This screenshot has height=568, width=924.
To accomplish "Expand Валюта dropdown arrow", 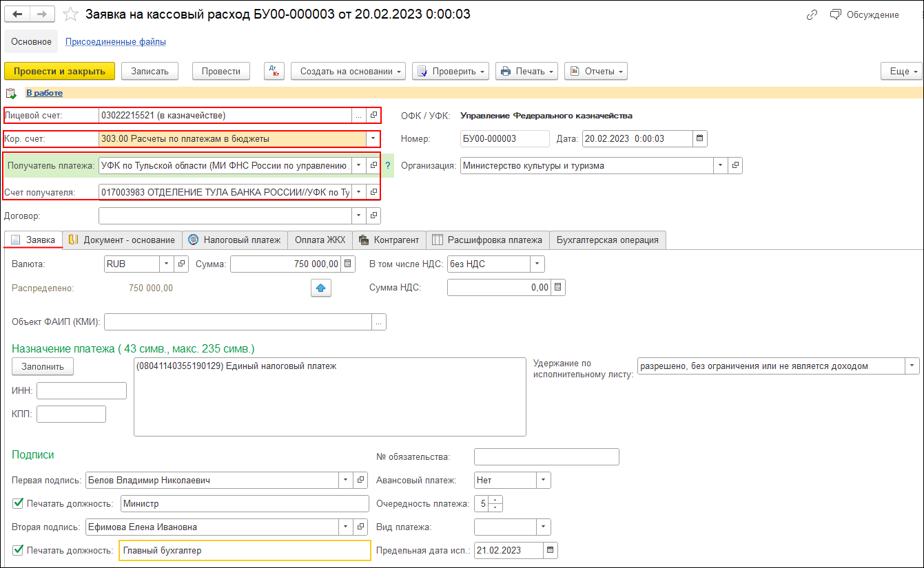I will pyautogui.click(x=167, y=264).
